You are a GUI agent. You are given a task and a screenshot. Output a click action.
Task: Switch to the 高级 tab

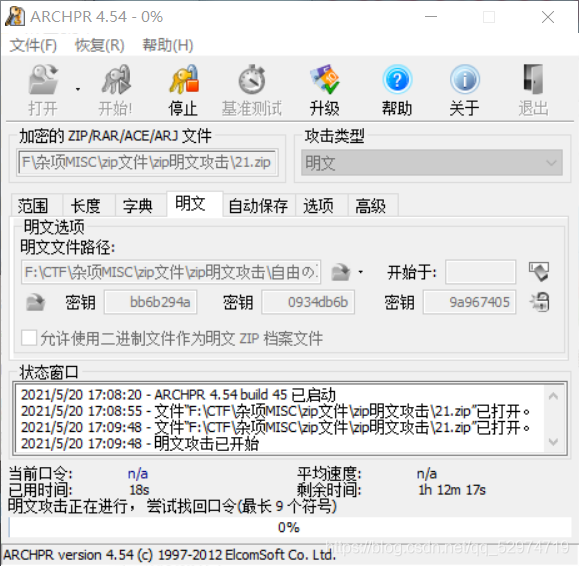(373, 205)
